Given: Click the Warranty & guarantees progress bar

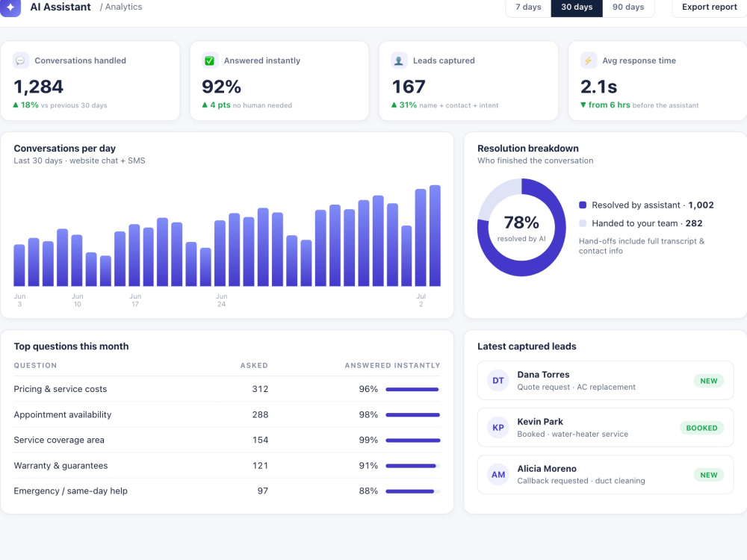Looking at the screenshot, I should 412,466.
